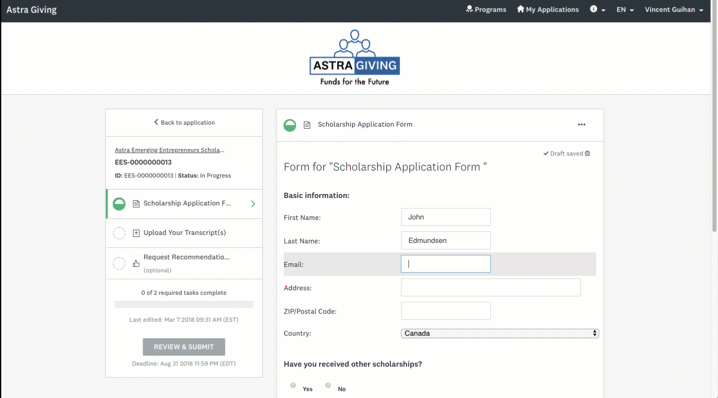Click the First Name field
This screenshot has height=398, width=718.
[x=446, y=217]
